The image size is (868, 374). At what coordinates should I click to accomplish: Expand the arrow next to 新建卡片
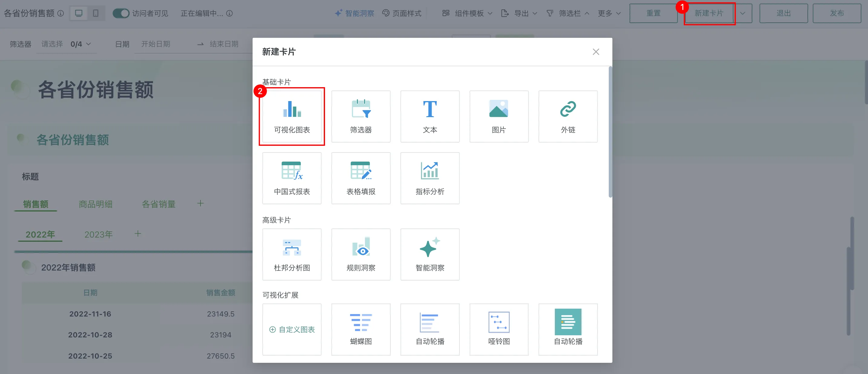743,13
